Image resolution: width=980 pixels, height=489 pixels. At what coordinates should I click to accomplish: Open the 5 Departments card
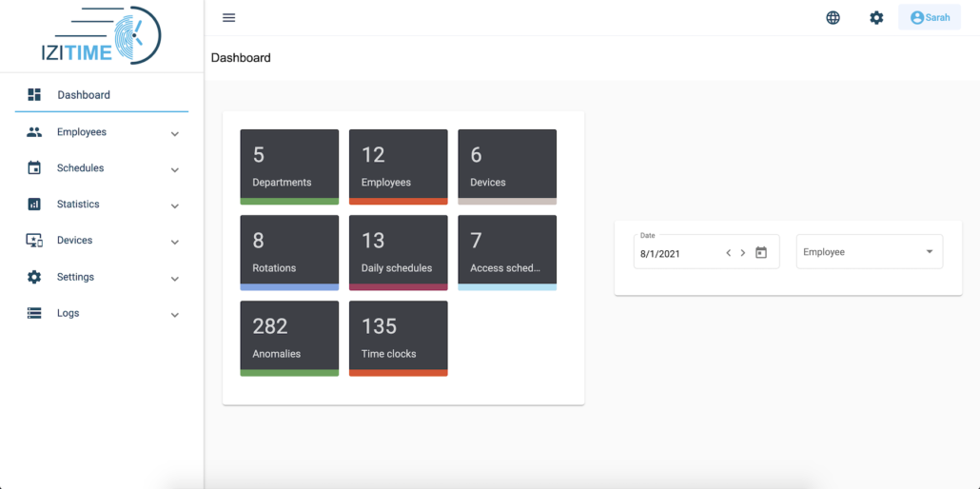point(289,166)
